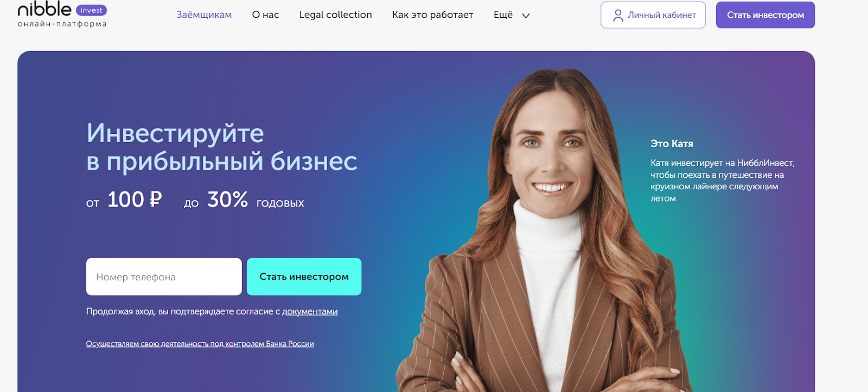Screen dimensions: 868x392
Task: Open the Заёмщикам menu item
Action: pos(204,15)
